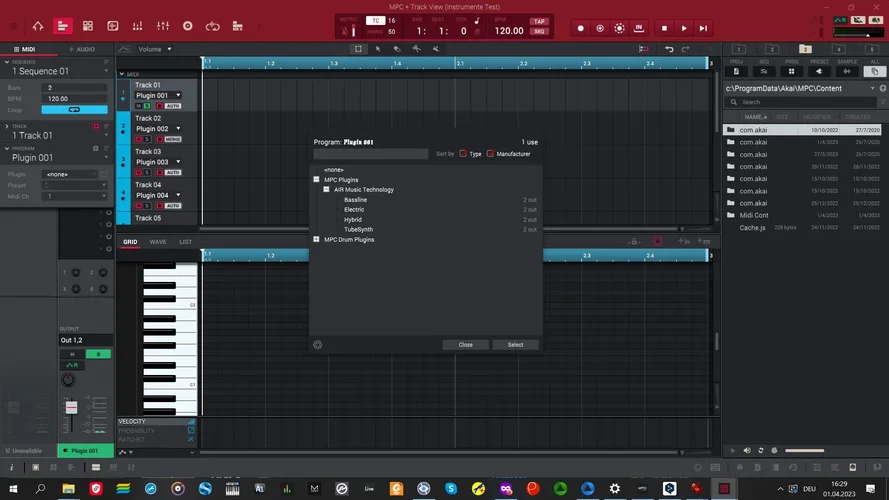Click the overdub button in transport
Image resolution: width=889 pixels, height=500 pixels.
click(600, 28)
